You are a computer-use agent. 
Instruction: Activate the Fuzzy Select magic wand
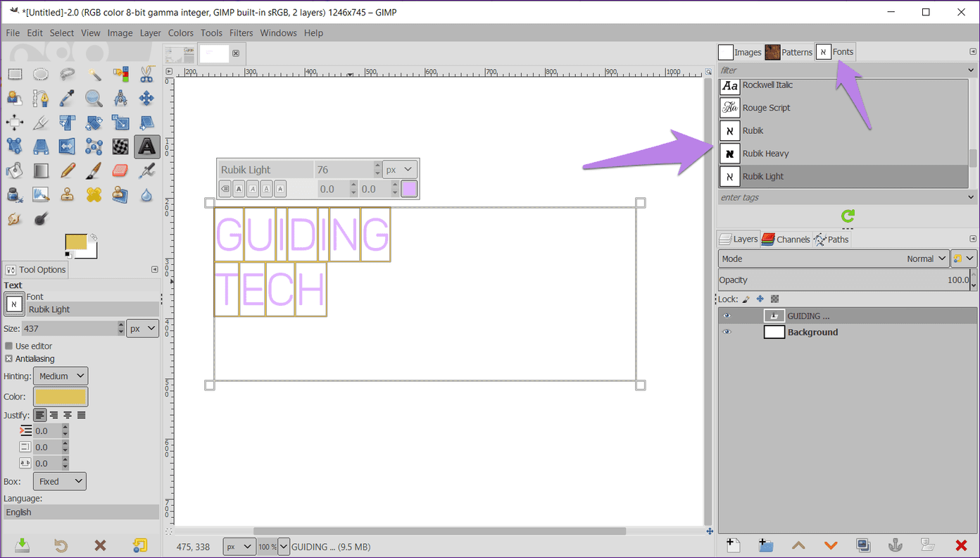(x=94, y=74)
